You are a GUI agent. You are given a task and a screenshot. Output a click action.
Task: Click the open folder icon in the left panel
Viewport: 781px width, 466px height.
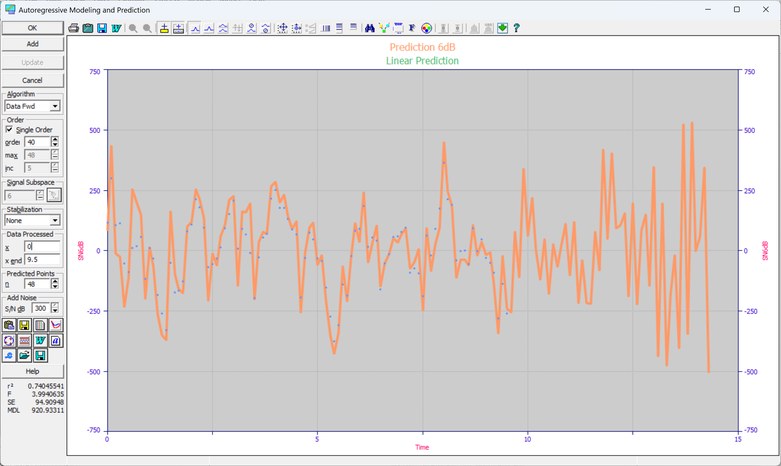[x=24, y=355]
